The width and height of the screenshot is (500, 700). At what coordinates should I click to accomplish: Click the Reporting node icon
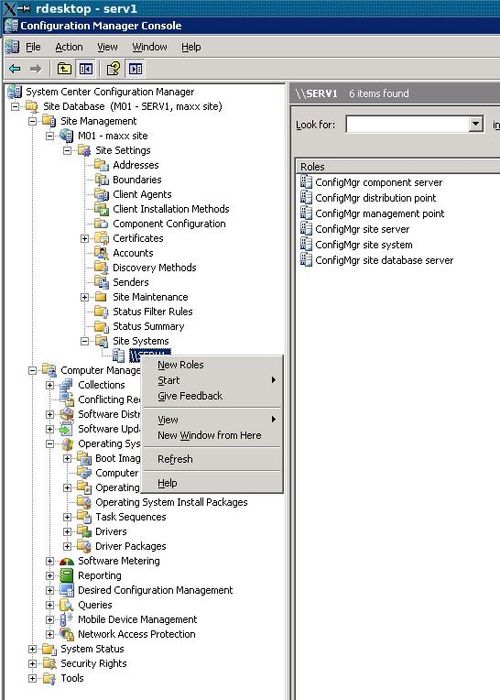[67, 575]
